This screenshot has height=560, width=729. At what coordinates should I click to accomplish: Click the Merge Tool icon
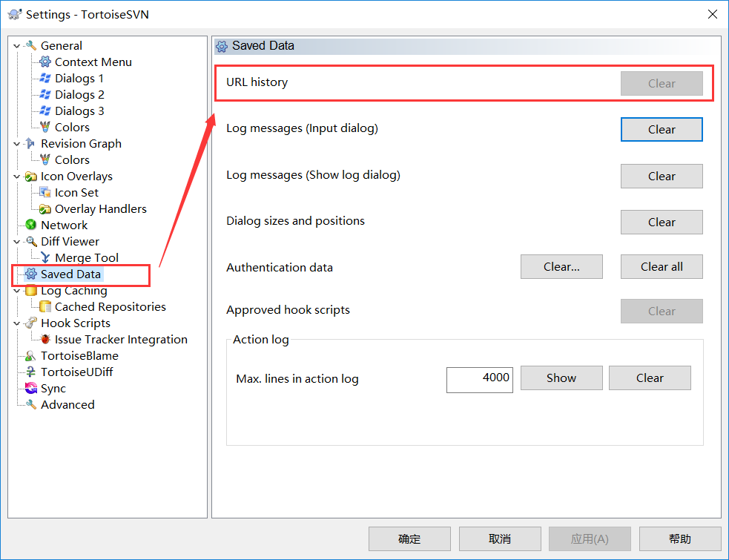click(45, 257)
